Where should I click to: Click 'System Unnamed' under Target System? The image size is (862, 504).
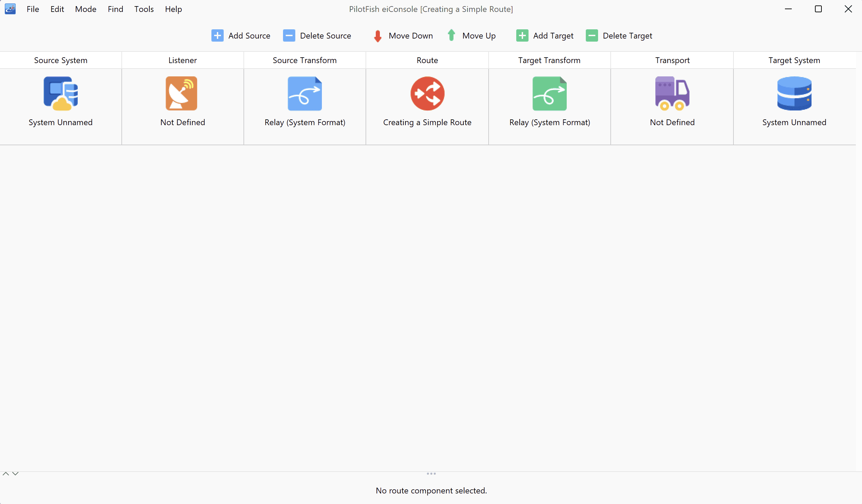[794, 122]
